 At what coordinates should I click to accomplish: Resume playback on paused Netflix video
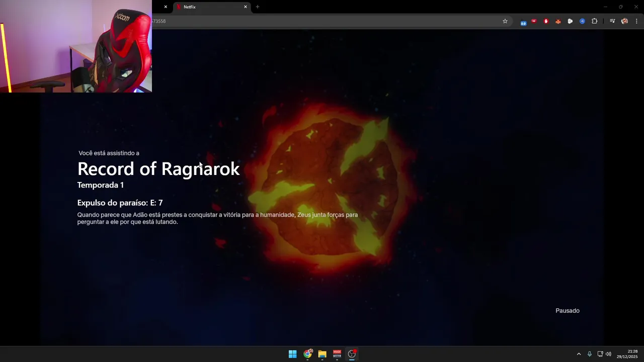tap(322, 187)
